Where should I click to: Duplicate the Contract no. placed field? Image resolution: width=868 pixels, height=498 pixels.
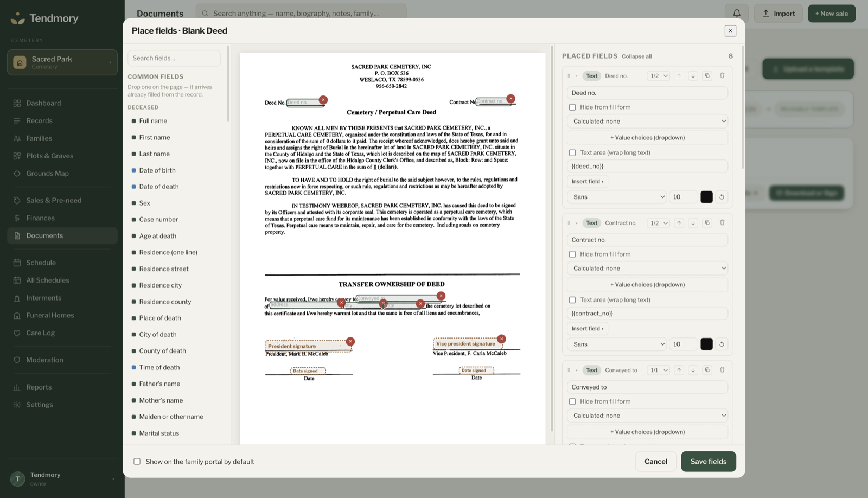tap(707, 223)
